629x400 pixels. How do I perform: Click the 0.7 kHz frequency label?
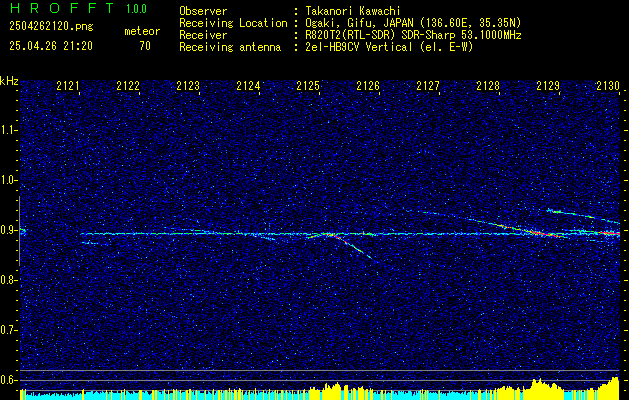pos(7,330)
